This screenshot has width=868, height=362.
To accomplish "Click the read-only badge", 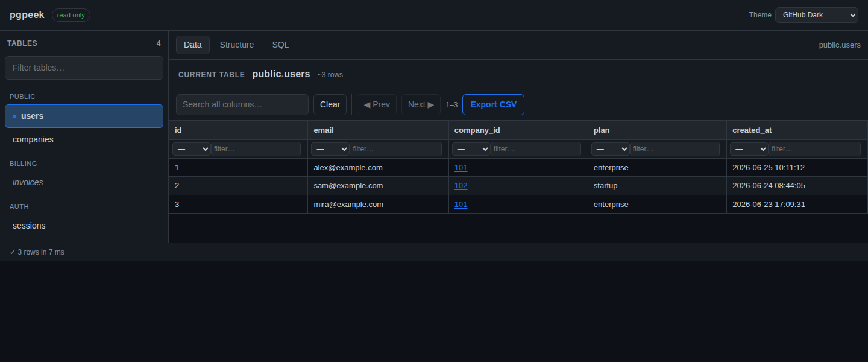I will [71, 15].
